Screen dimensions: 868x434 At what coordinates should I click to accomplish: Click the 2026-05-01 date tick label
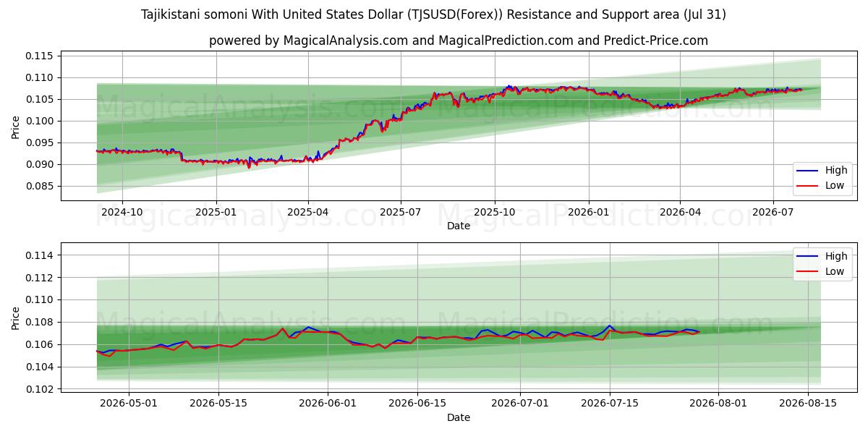pos(129,404)
